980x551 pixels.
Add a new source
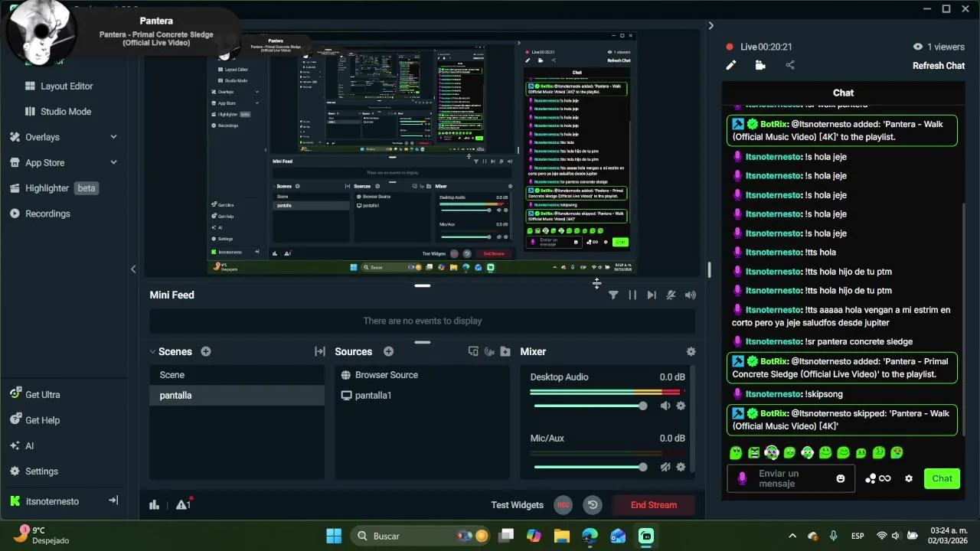coord(389,352)
